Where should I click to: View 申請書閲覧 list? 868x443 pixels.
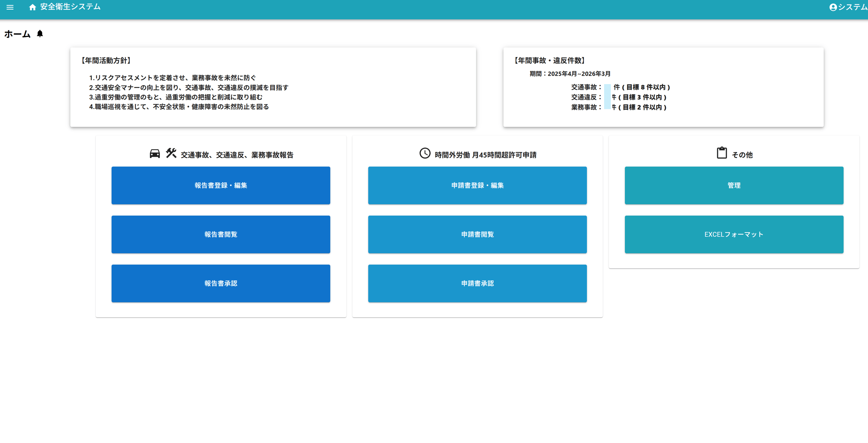tap(477, 234)
